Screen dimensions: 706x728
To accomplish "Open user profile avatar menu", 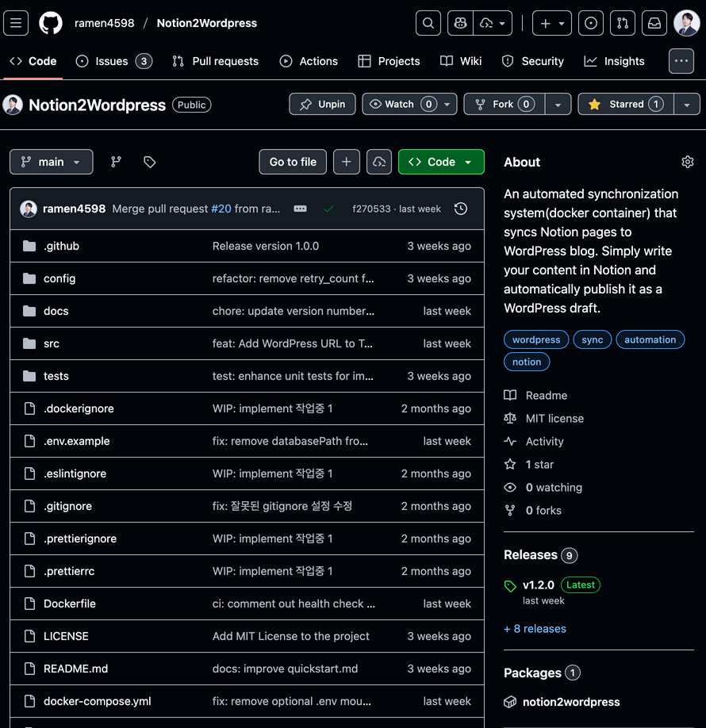I will click(x=686, y=23).
